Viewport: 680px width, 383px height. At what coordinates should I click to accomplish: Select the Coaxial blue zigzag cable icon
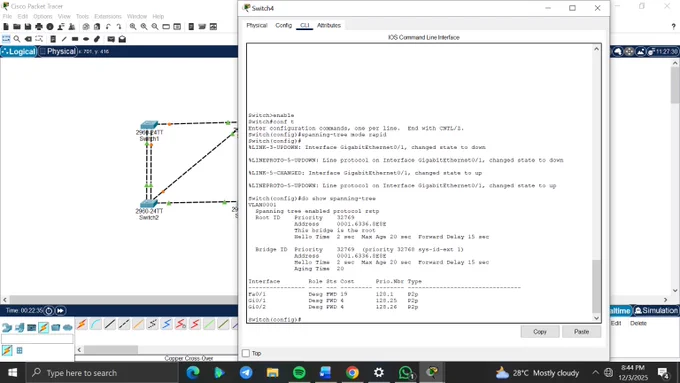click(x=167, y=324)
